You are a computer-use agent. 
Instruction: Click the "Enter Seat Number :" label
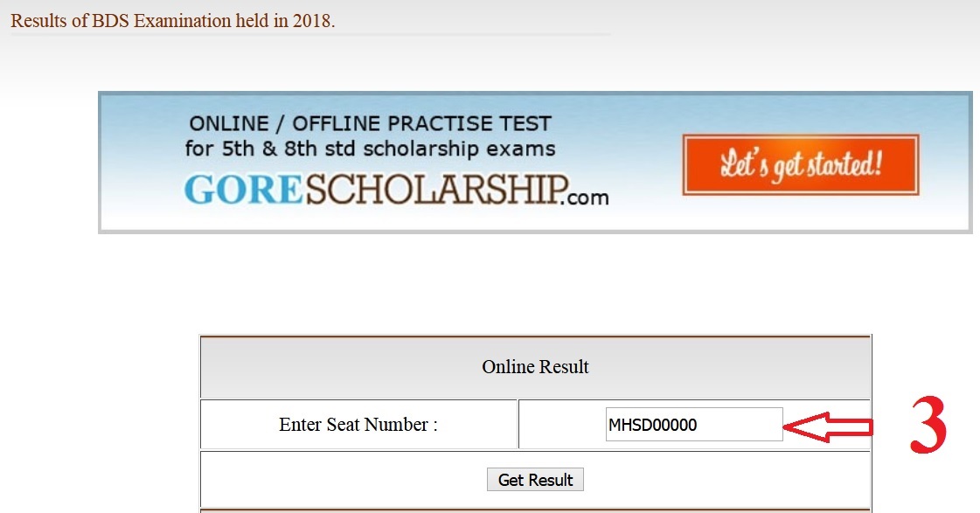pyautogui.click(x=358, y=425)
